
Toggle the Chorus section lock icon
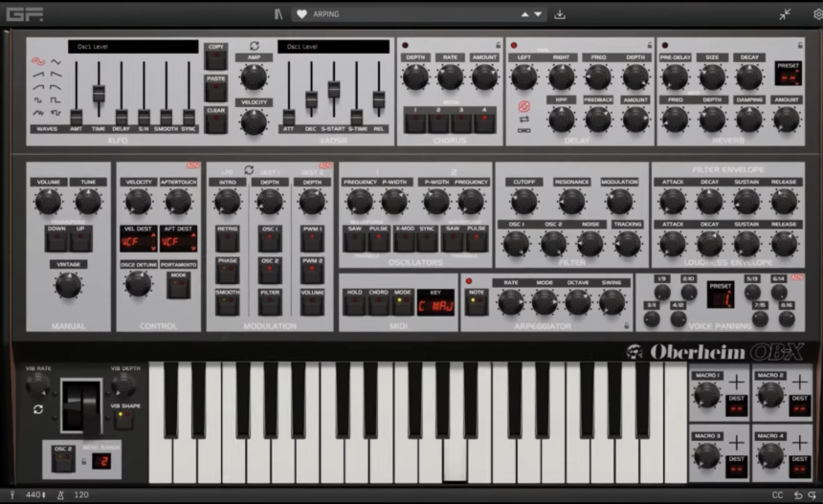click(x=498, y=45)
